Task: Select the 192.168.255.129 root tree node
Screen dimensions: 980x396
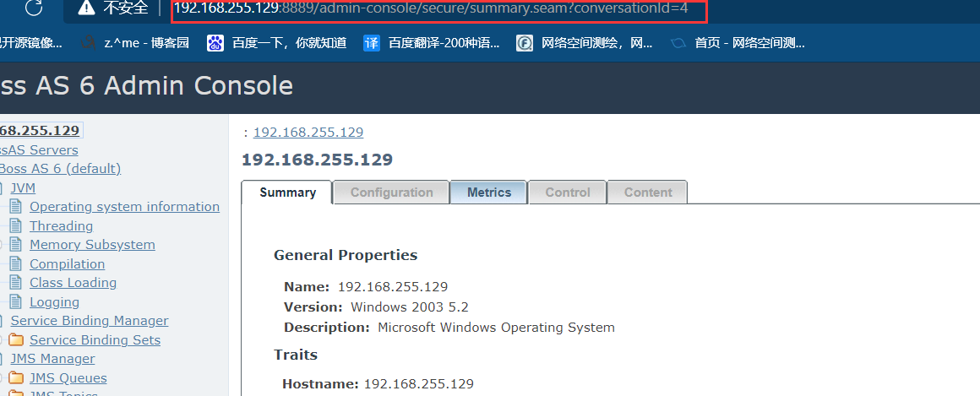Action: 40,131
